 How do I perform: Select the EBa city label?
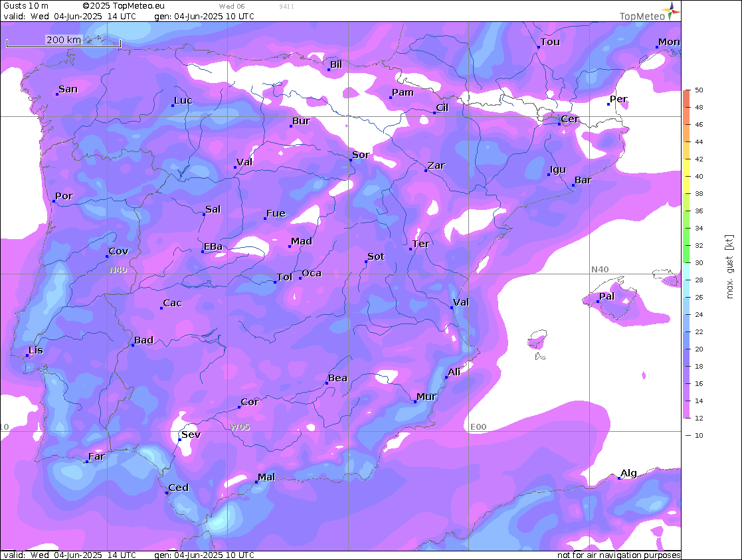click(213, 246)
